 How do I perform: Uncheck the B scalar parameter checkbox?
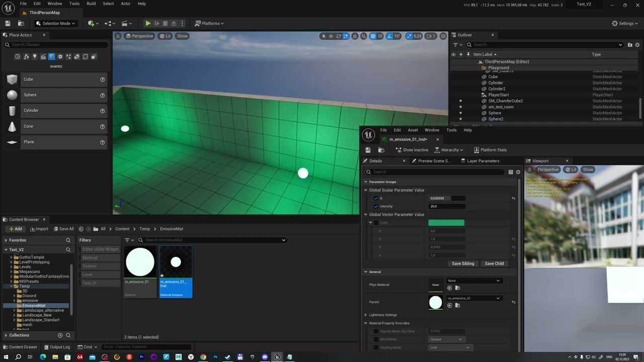(376, 198)
